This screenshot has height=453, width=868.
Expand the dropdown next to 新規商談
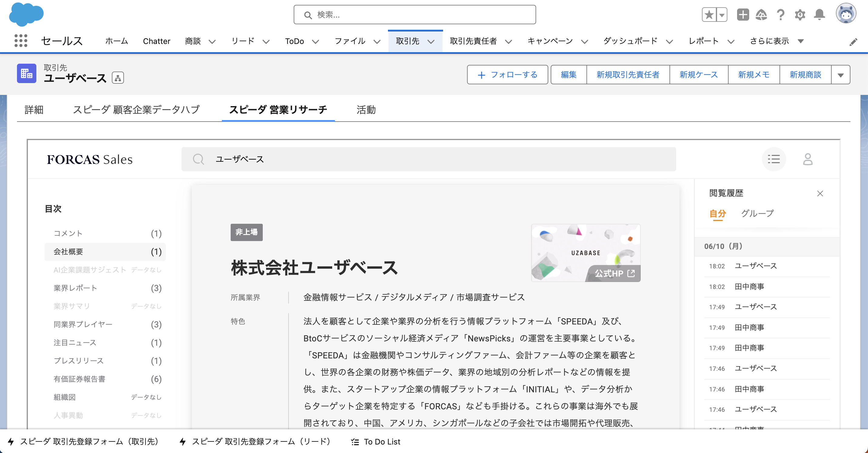click(x=840, y=75)
